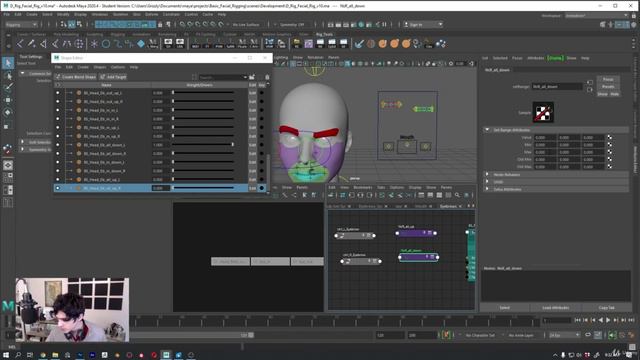This screenshot has width=640, height=360.
Task: Open Windows taskbar search
Action: [18, 355]
